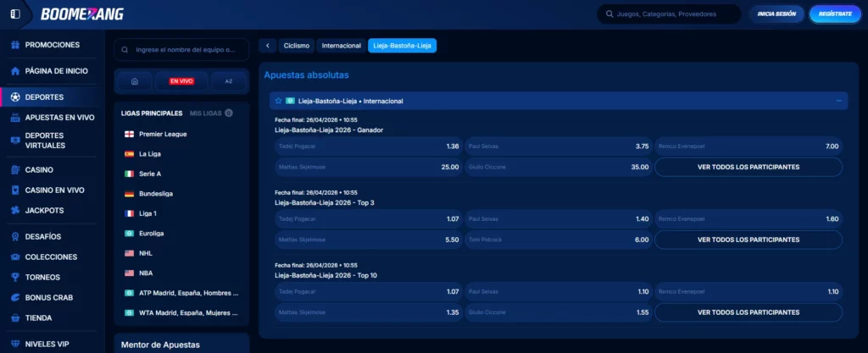Click the Boomerang logo
The image size is (868, 353).
82,14
